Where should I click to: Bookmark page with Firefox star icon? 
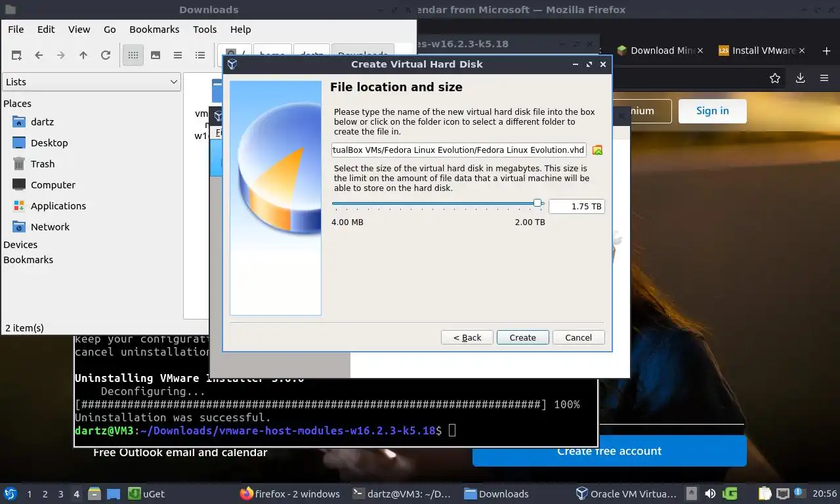(x=775, y=78)
